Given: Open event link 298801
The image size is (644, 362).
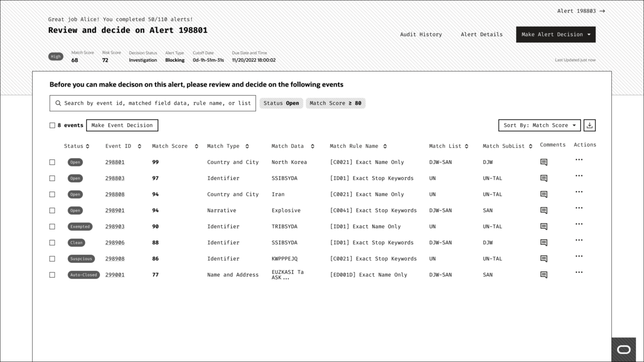Looking at the screenshot, I should [115, 162].
